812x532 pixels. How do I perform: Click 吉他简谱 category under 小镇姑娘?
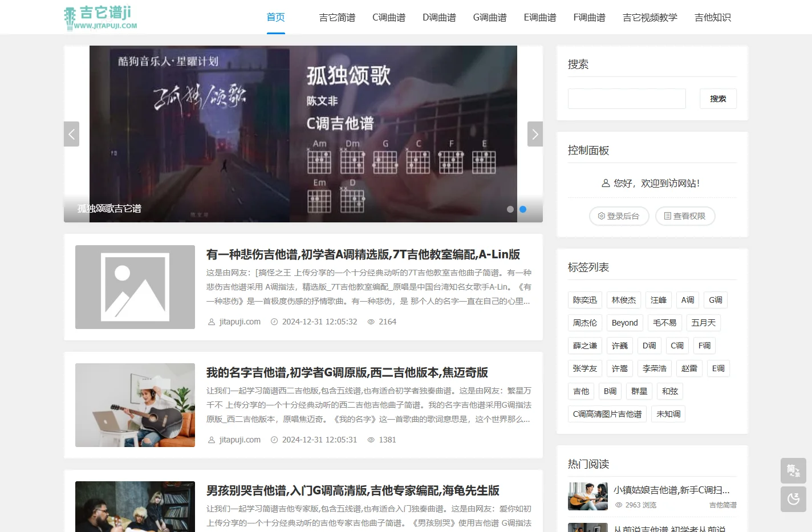coord(723,505)
